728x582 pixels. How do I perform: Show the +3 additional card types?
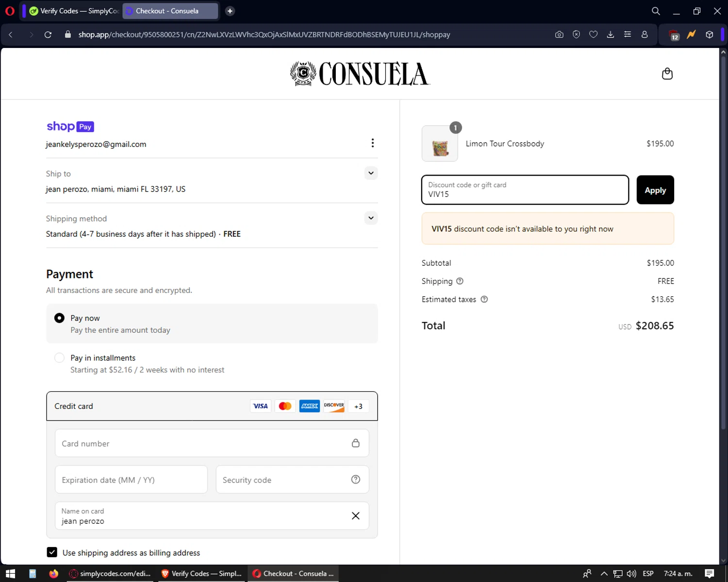pyautogui.click(x=358, y=406)
